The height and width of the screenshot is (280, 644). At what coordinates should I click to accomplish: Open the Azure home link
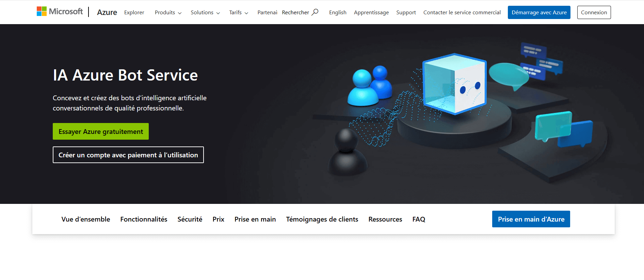point(107,13)
